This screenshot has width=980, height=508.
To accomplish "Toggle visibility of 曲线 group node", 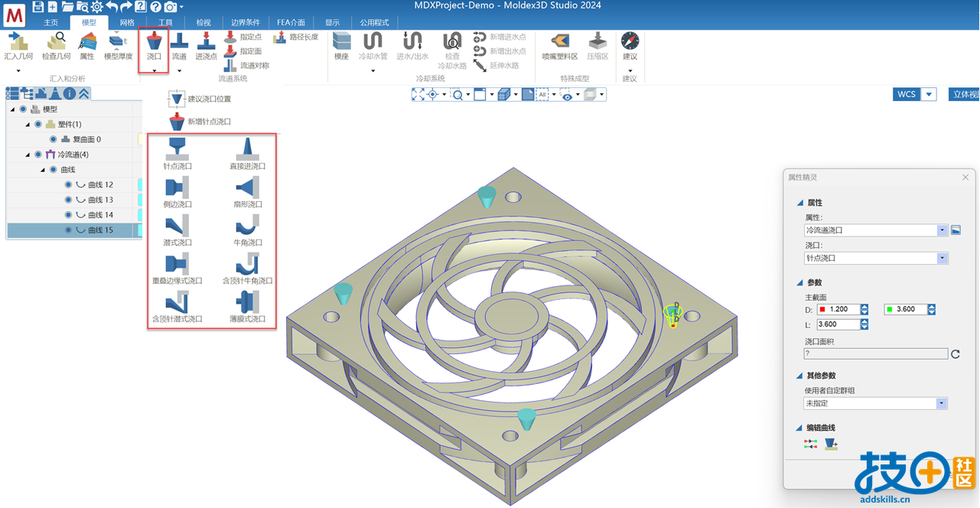I will 53,169.
